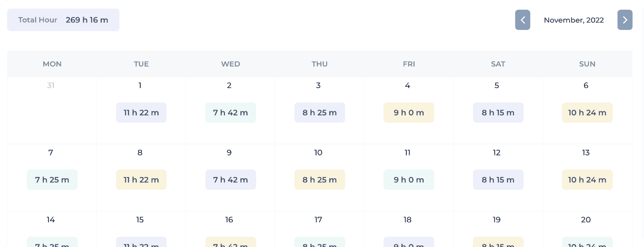The image size is (644, 247).
Task: Open the 11 h 22 m entry on November 8
Action: point(141,180)
